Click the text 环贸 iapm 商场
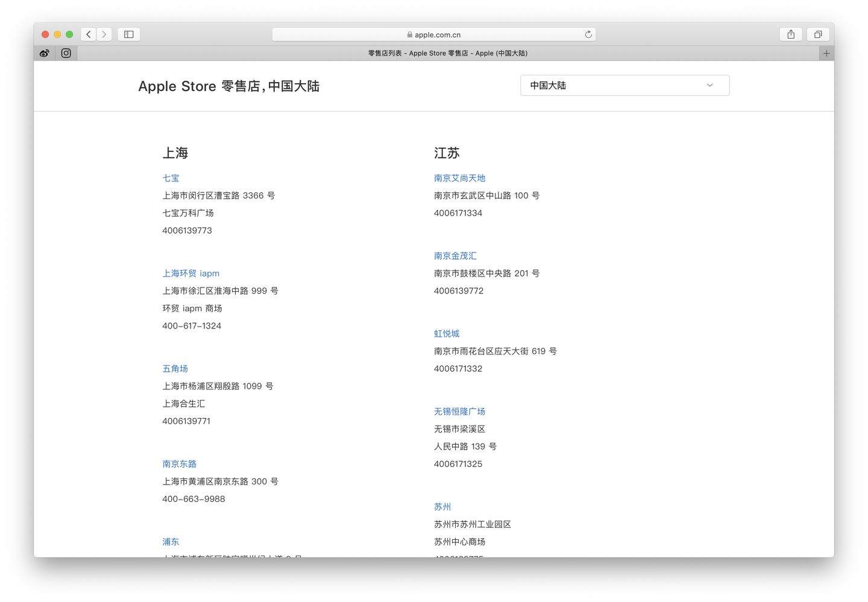Screen dimensions: 868x602 (x=192, y=308)
